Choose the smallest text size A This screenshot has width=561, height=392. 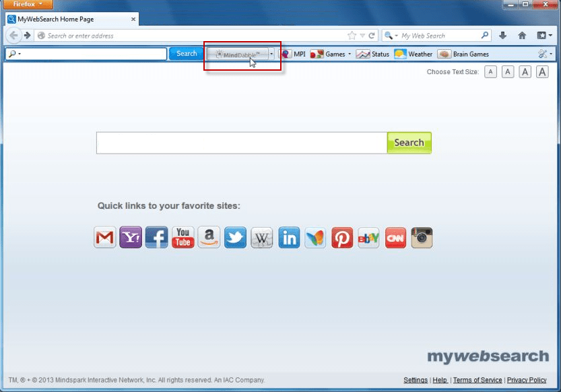(x=490, y=72)
